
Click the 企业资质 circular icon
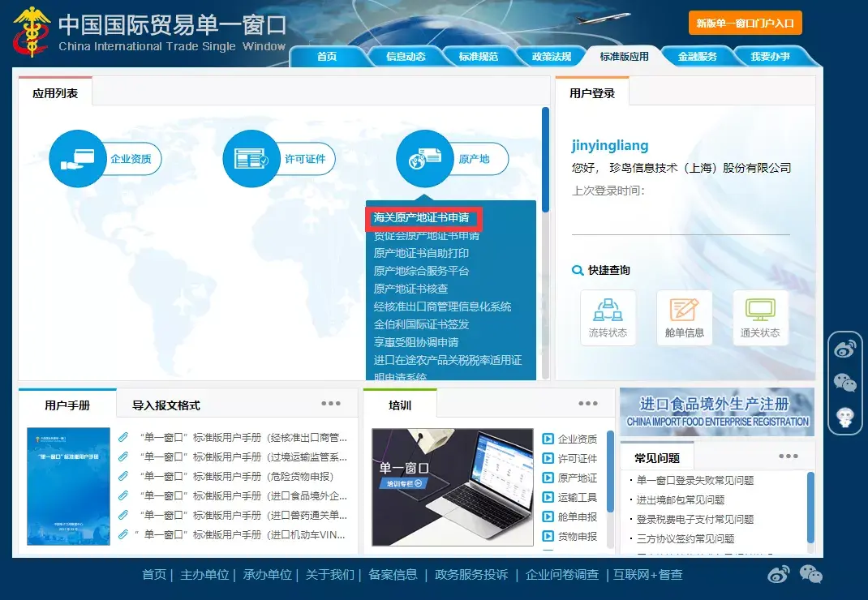coord(78,159)
